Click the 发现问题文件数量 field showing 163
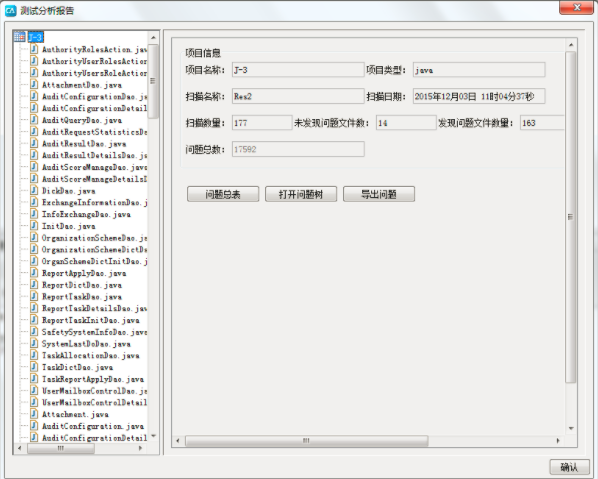 click(542, 123)
